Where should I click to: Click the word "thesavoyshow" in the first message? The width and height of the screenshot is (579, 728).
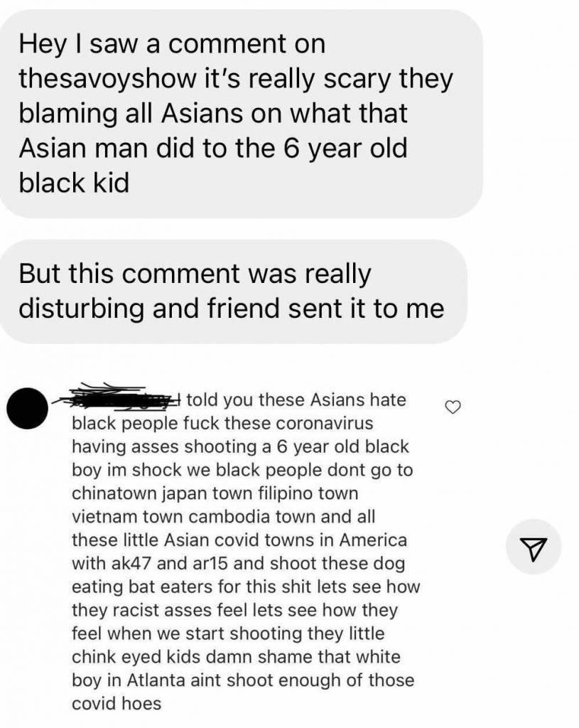click(108, 78)
